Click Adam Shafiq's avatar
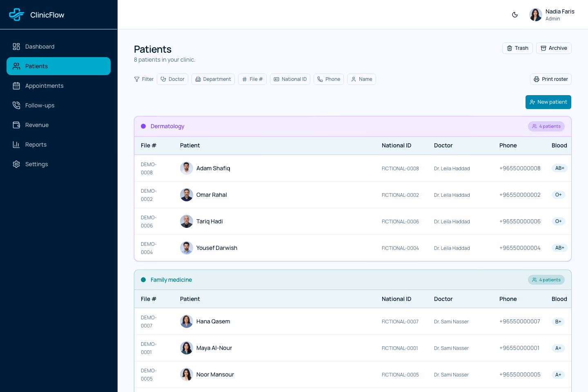 187,168
